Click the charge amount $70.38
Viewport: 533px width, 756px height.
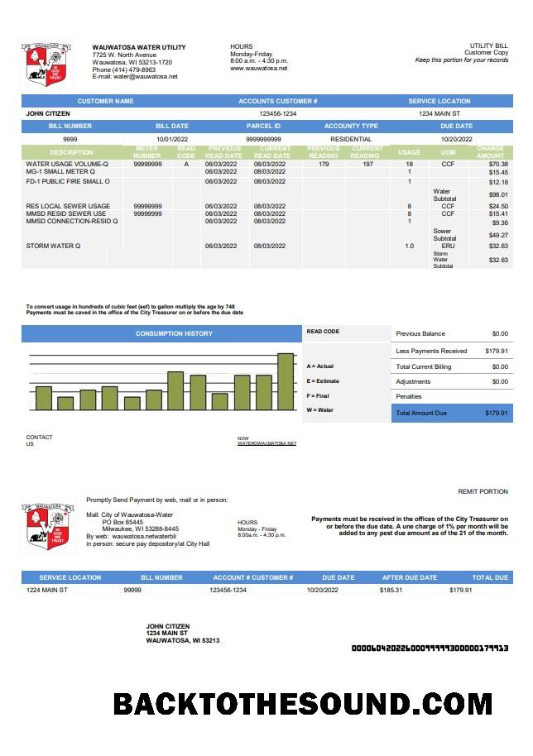pyautogui.click(x=498, y=165)
